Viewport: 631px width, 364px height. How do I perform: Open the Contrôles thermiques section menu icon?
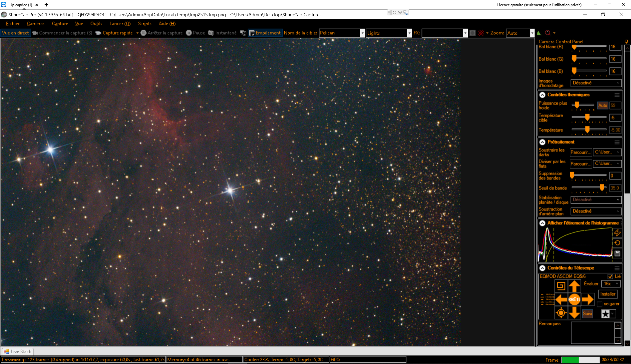point(617,95)
